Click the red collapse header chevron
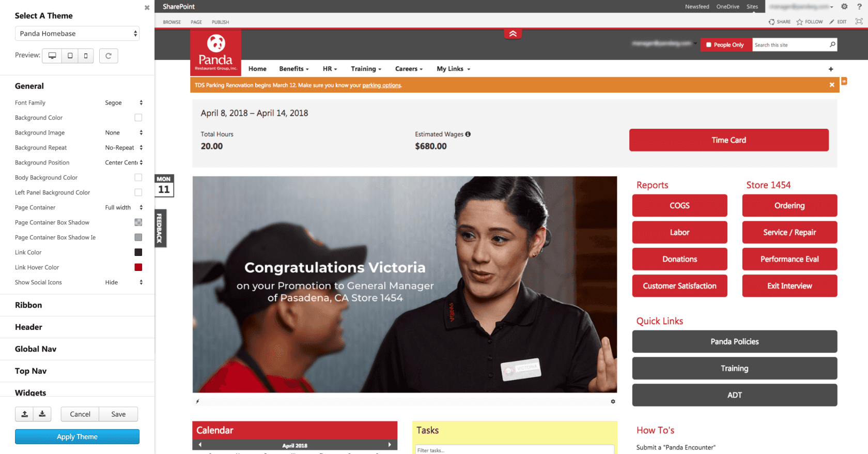The width and height of the screenshot is (868, 454). click(x=513, y=34)
